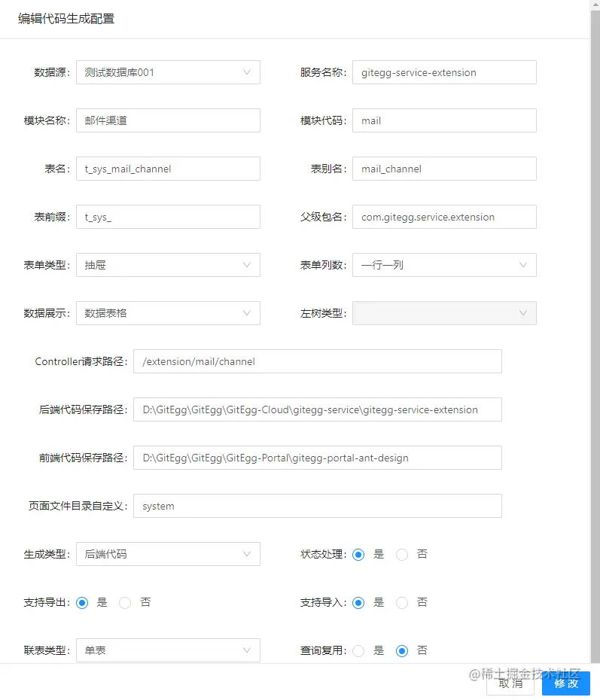
Task: Click the 表名 field t_sys_mail_channel
Action: (168, 169)
